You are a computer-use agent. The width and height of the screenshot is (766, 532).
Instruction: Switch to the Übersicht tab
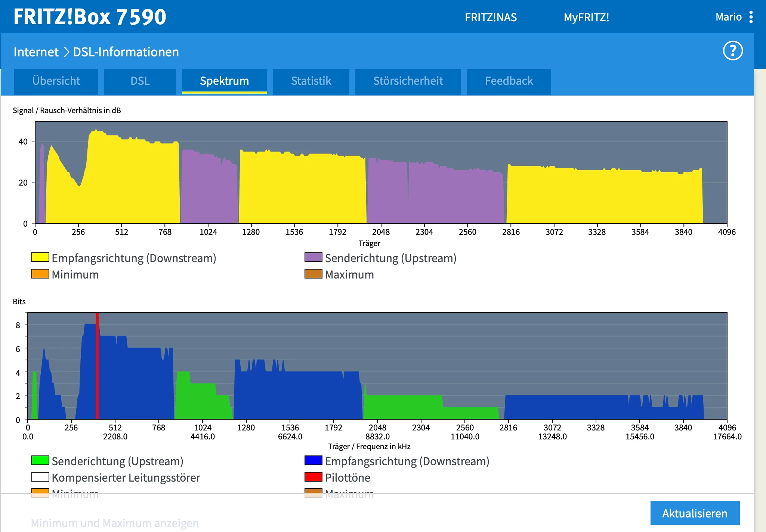[x=56, y=81]
